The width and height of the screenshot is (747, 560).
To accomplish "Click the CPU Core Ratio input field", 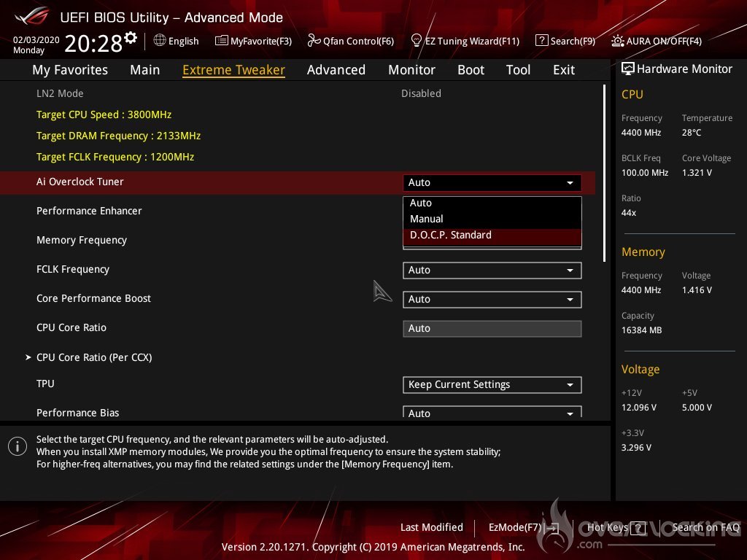I will (492, 328).
